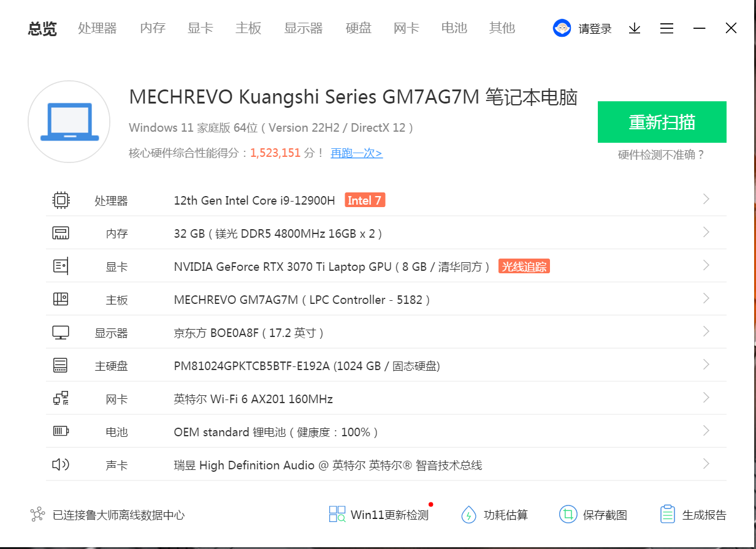
Task: Open the 显卡 tab
Action: tap(200, 28)
